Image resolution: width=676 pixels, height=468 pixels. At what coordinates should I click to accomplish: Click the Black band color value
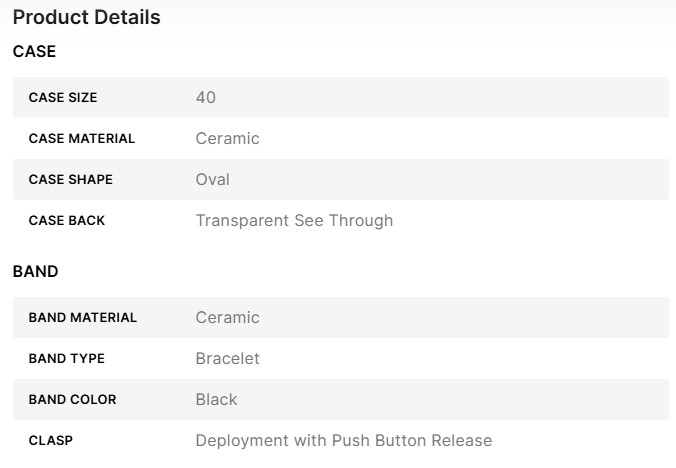click(216, 400)
